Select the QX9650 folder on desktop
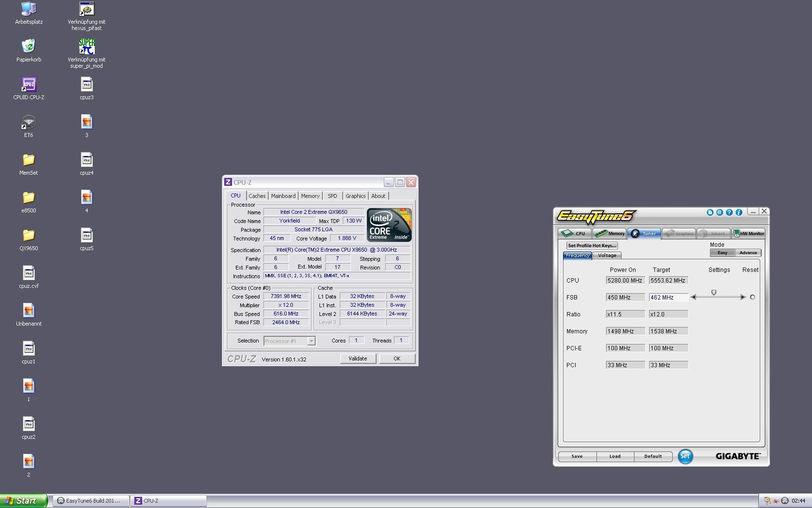Viewport: 812px width, 508px height. (x=29, y=239)
